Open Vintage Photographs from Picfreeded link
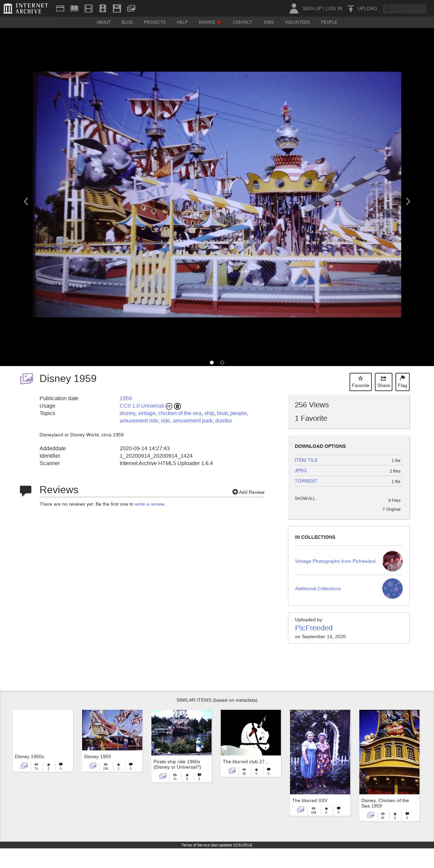This screenshot has height=868, width=434. click(335, 561)
